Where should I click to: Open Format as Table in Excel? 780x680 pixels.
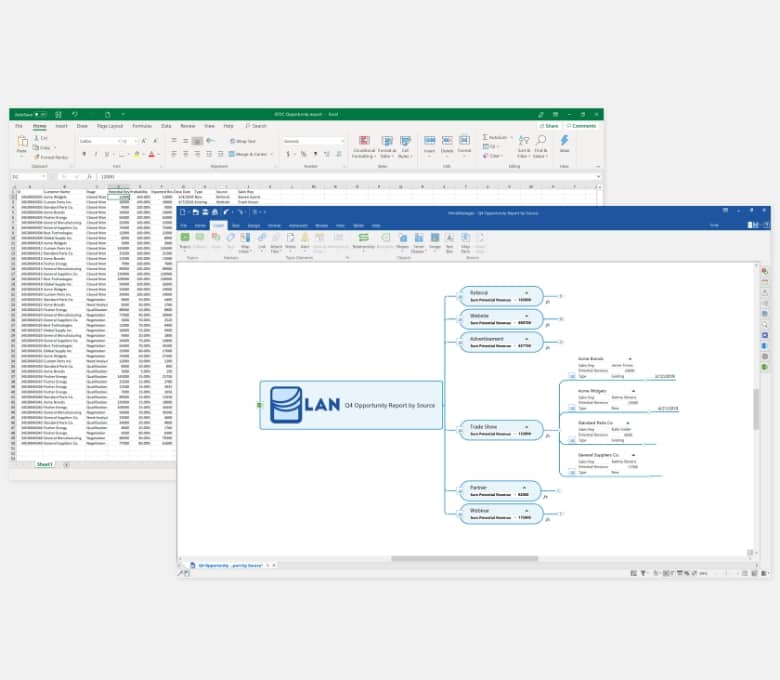click(x=387, y=147)
